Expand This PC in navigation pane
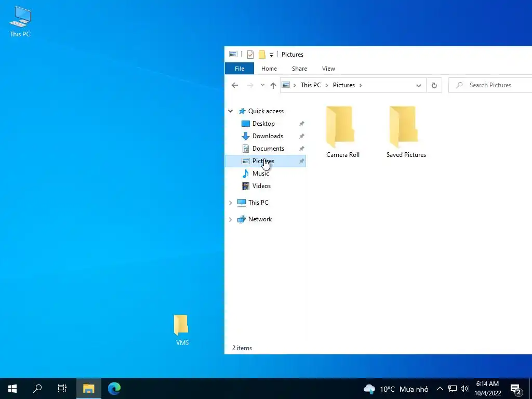This screenshot has height=399, width=532. (230, 203)
